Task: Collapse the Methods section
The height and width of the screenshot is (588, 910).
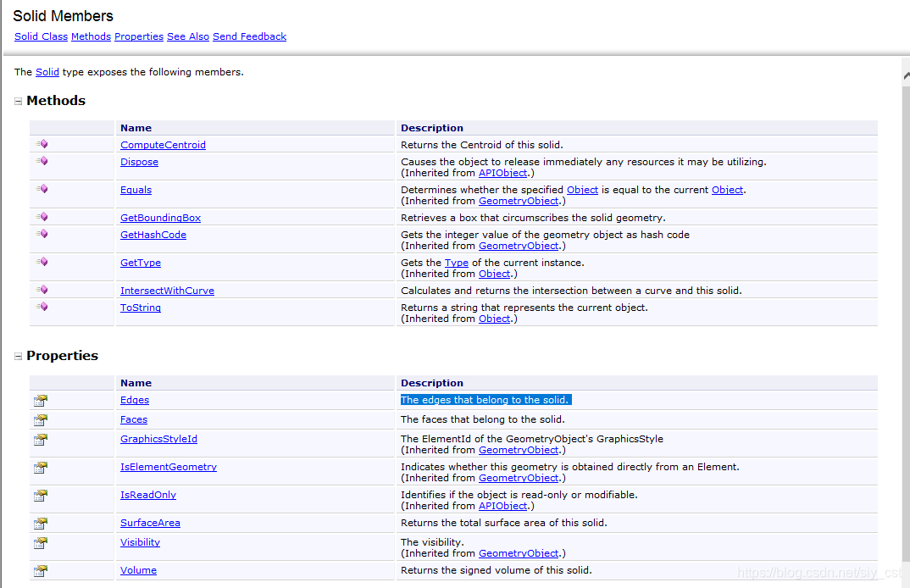Action: 18,101
